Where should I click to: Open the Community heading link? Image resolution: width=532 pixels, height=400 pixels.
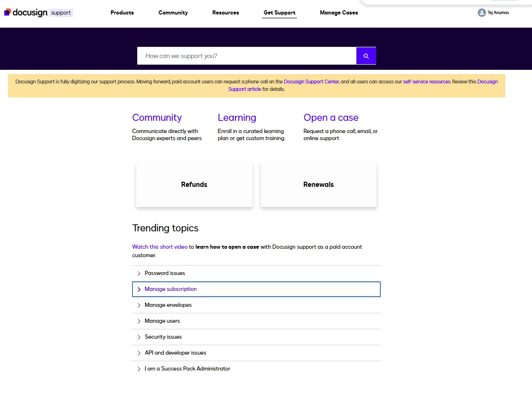[x=157, y=118]
